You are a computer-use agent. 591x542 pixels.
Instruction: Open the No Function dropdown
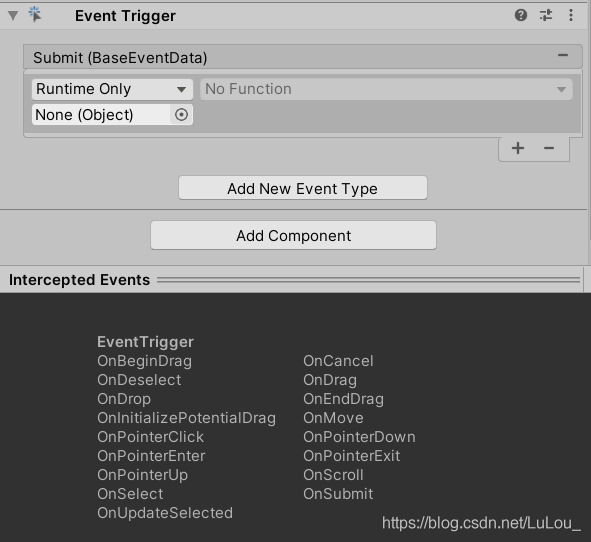386,89
